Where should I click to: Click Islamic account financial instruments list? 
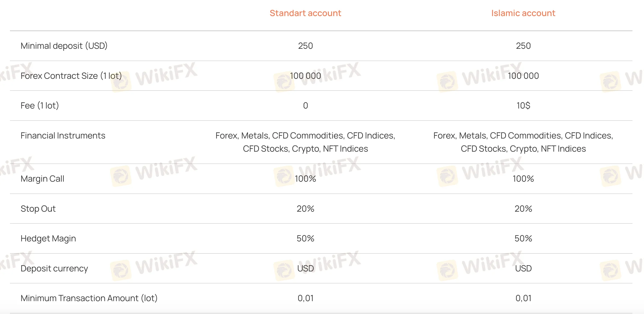(x=523, y=142)
